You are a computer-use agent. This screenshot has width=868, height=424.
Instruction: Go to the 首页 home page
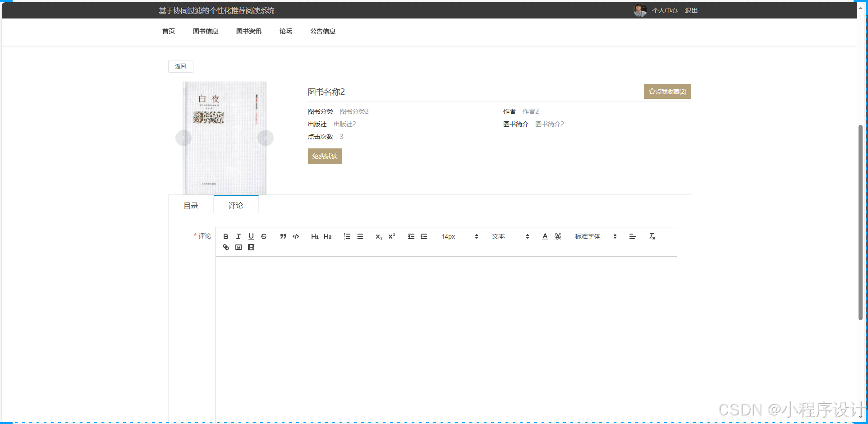click(x=169, y=31)
